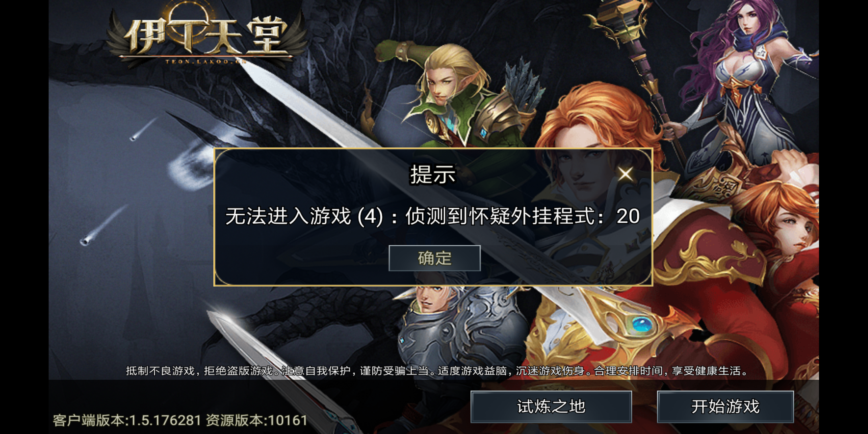Select the 资源版本 10161 label
The image size is (868, 434).
point(257,420)
